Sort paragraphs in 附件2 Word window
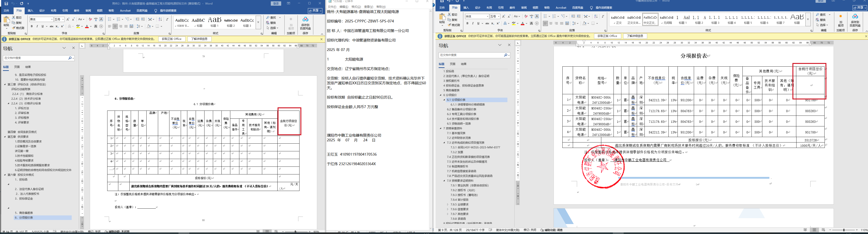The width and height of the screenshot is (868, 234). click(x=160, y=19)
